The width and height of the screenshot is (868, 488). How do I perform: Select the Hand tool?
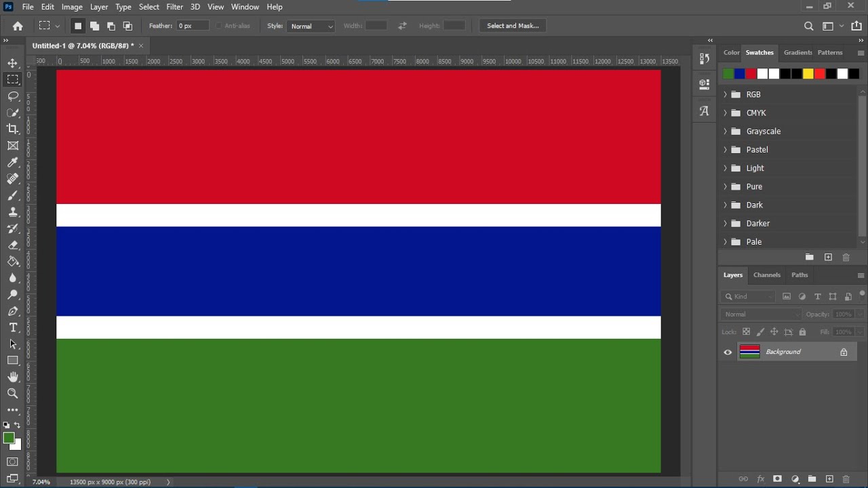(x=13, y=377)
